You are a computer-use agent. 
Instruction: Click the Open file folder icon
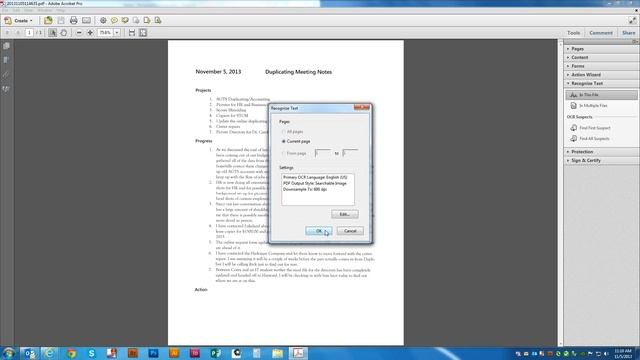(48, 20)
